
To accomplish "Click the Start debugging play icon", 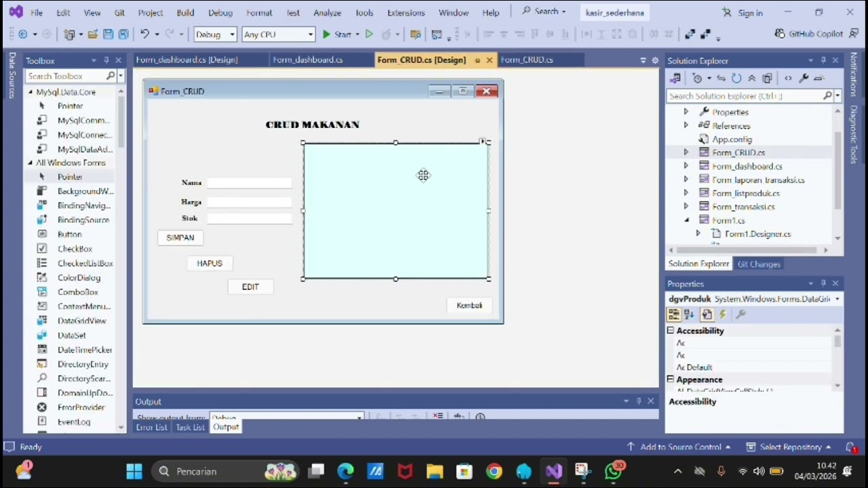I will 326,34.
